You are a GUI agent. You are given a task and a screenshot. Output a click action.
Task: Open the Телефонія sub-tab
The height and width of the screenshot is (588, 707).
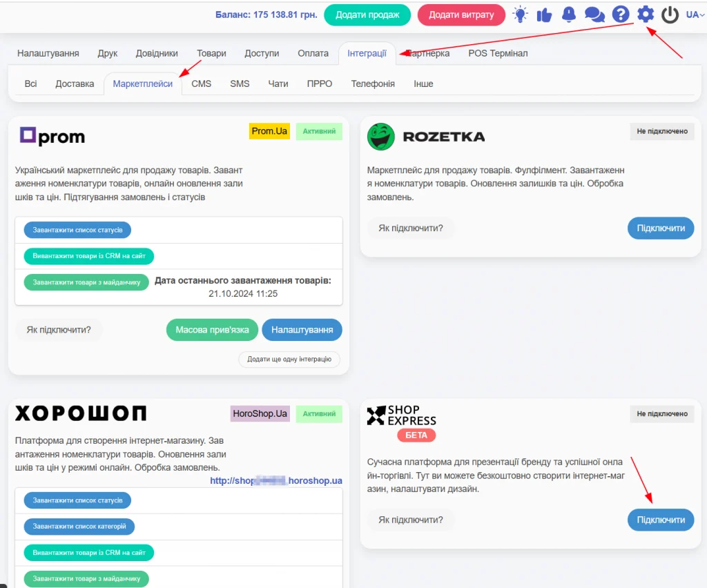pos(373,84)
